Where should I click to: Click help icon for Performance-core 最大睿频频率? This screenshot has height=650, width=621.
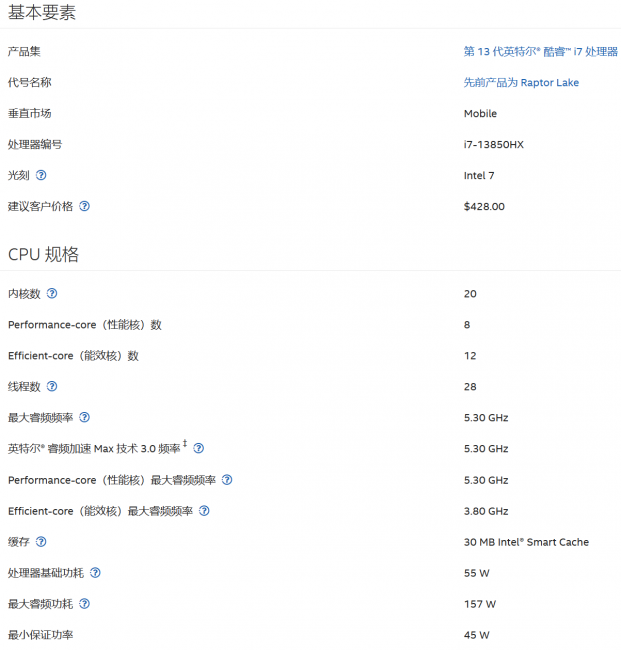tap(227, 480)
